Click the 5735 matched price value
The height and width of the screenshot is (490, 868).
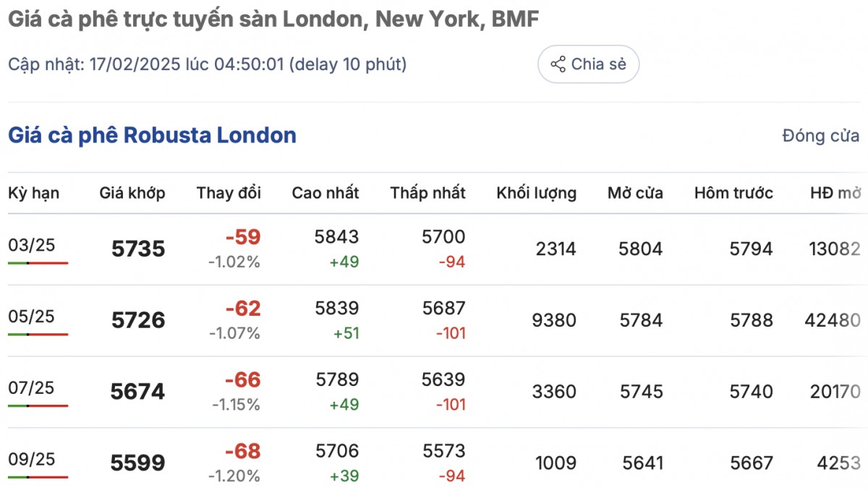[138, 249]
